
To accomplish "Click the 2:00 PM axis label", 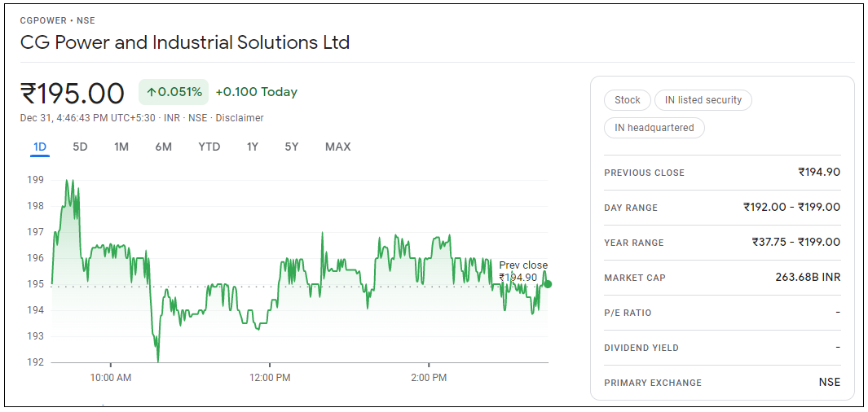I will pos(429,379).
